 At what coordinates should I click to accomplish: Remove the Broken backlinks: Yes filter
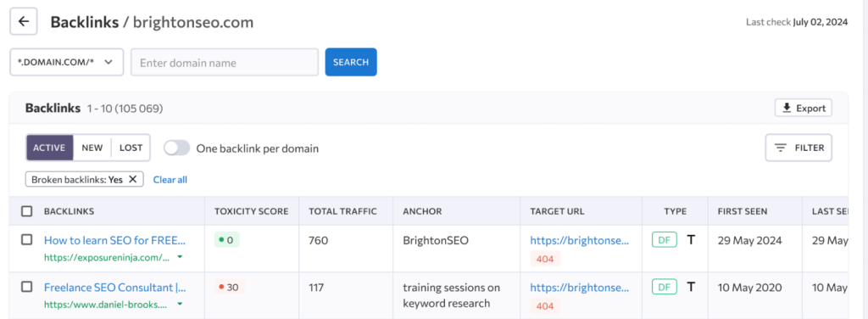coord(132,180)
